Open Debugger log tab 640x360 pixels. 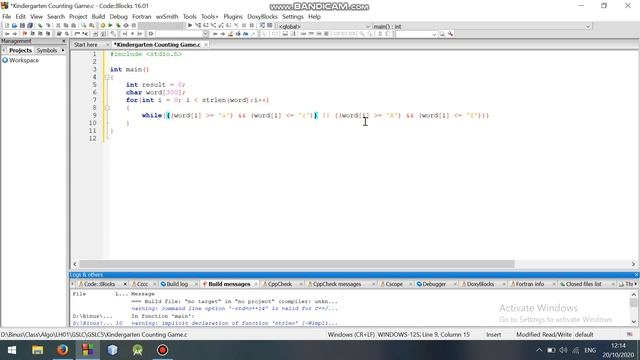coord(434,284)
